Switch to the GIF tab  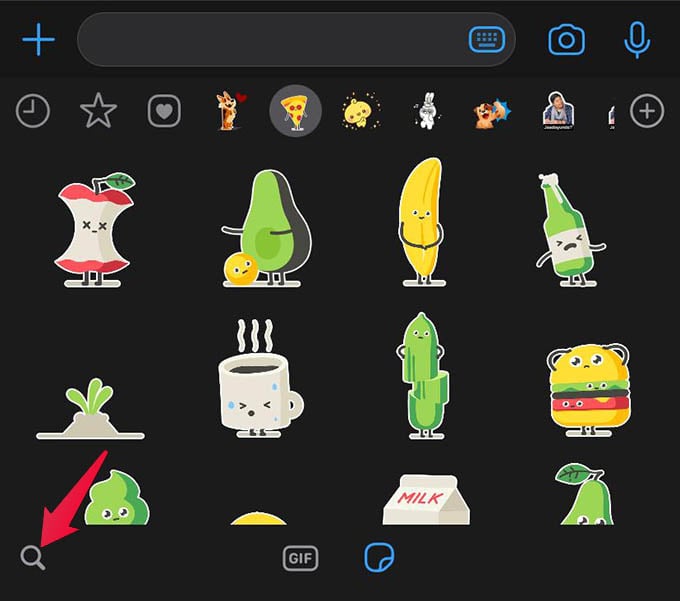(300, 558)
